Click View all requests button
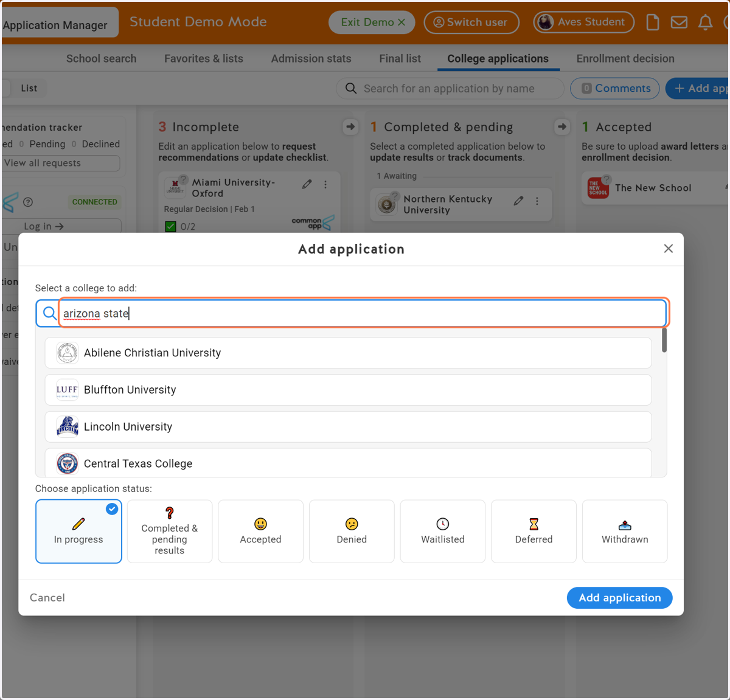 click(x=60, y=163)
